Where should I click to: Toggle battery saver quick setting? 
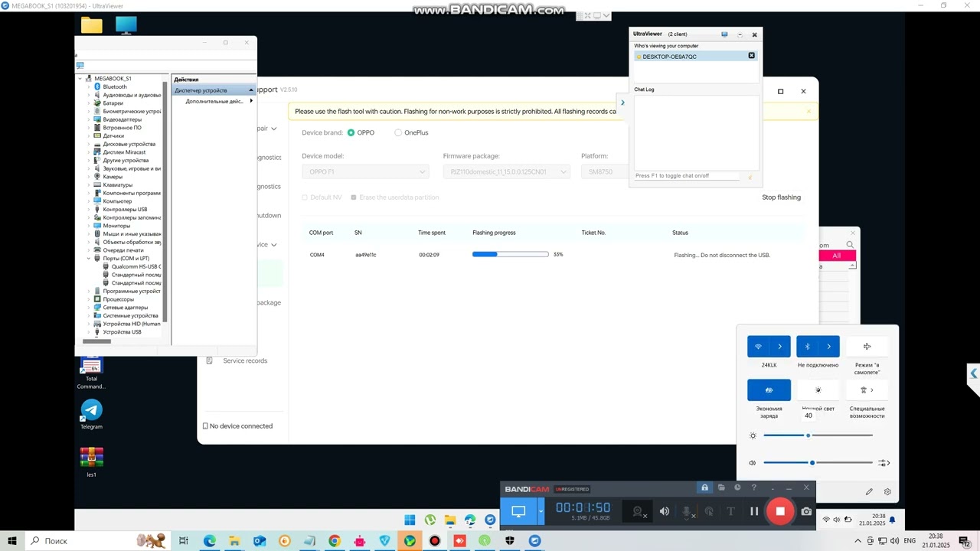[769, 390]
